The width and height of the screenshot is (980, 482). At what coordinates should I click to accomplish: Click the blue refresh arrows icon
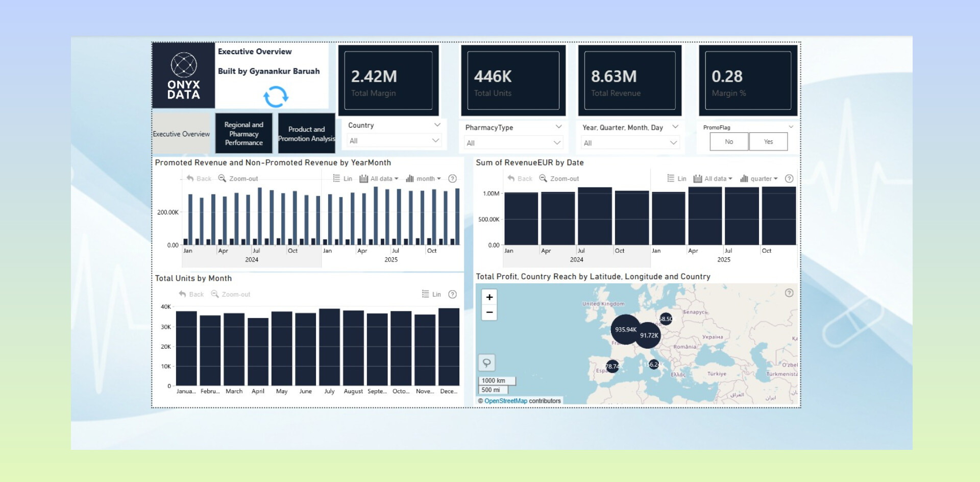[x=276, y=97]
